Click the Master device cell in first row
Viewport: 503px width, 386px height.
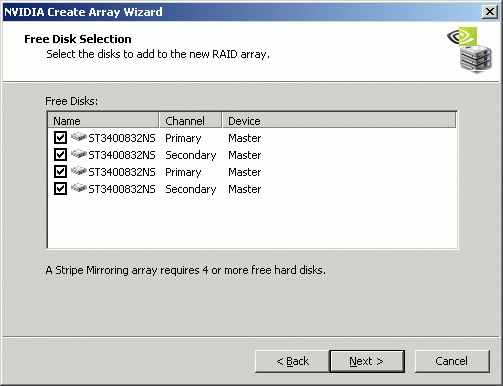pos(245,138)
